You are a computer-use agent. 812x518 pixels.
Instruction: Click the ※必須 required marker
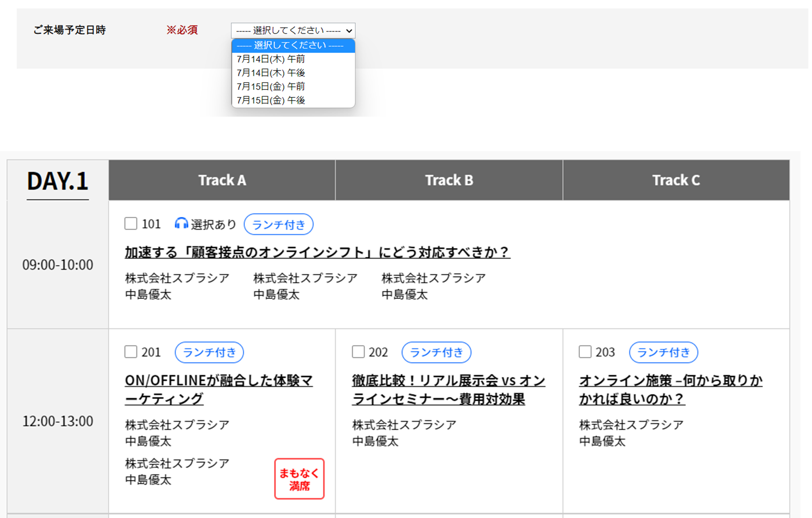(183, 30)
